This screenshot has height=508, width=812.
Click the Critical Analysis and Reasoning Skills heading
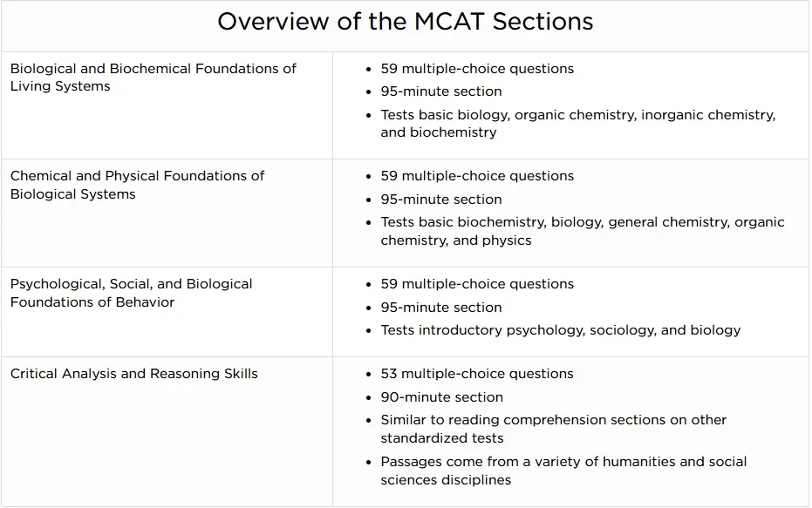coord(134,373)
